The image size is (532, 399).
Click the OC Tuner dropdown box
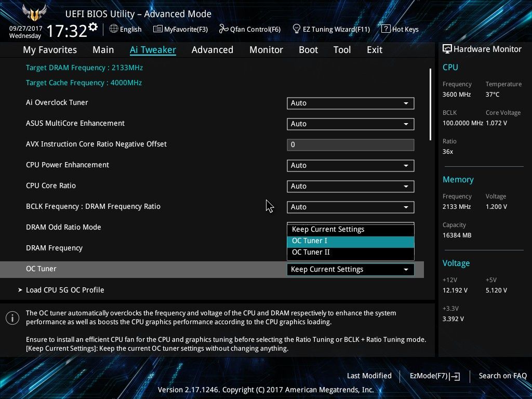point(351,270)
